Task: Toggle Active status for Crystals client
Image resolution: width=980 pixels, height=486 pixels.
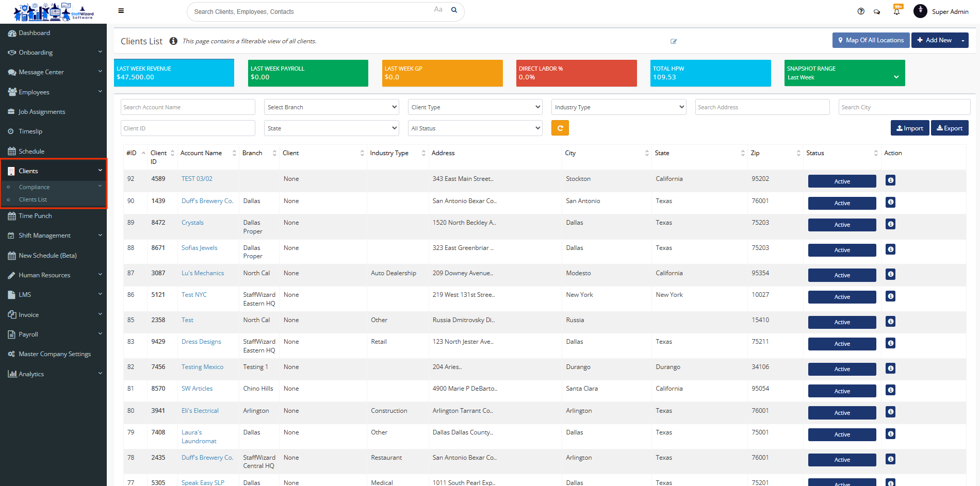Action: [842, 225]
